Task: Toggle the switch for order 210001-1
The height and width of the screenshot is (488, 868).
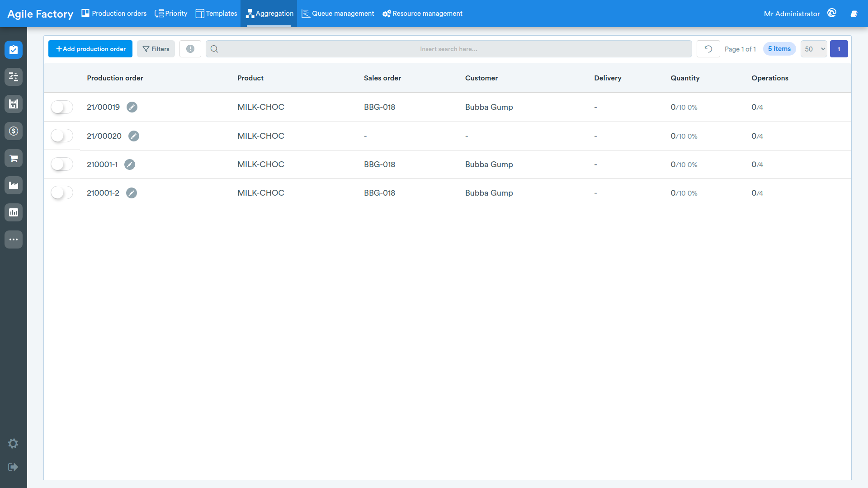Action: click(x=62, y=164)
